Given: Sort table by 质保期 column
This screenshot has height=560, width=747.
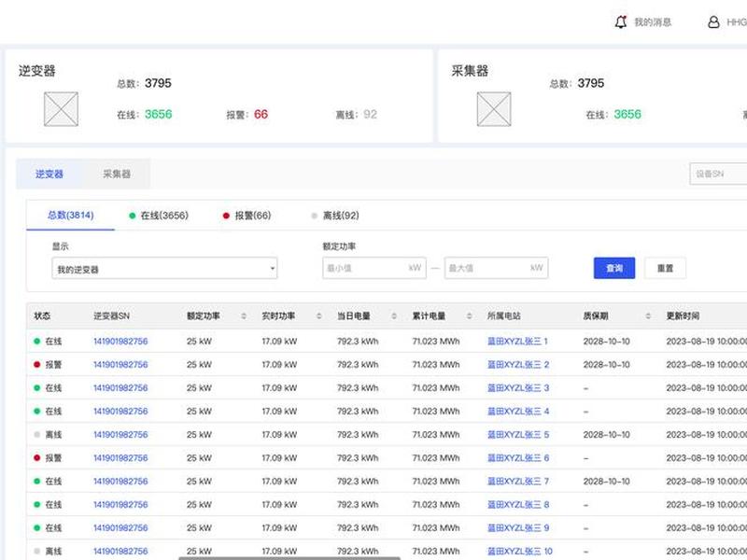Looking at the screenshot, I should (648, 316).
